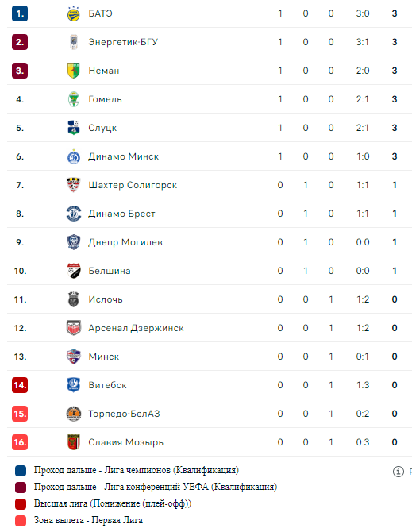Click the БАТЭ club logo
The width and height of the screenshot is (412, 532).
point(74,13)
